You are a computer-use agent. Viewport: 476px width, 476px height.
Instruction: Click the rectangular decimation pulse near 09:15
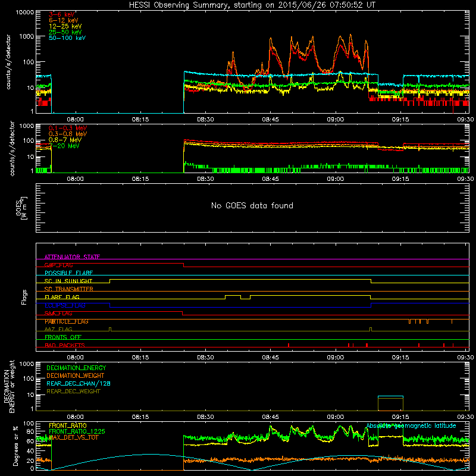pos(390,403)
